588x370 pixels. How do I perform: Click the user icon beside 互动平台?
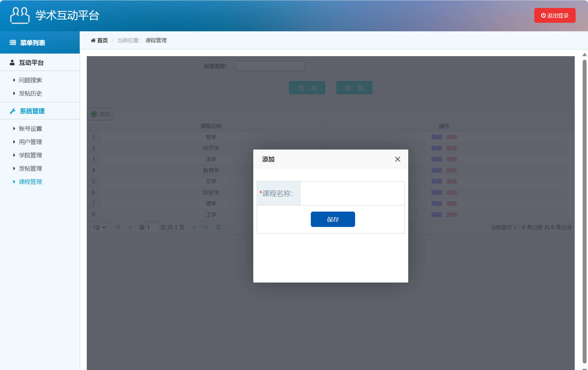12,63
